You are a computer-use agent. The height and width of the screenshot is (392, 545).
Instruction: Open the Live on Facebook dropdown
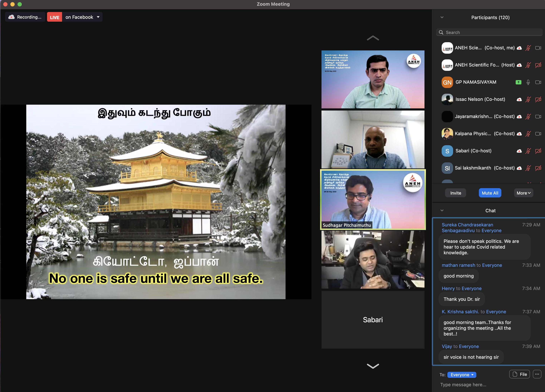coord(98,17)
